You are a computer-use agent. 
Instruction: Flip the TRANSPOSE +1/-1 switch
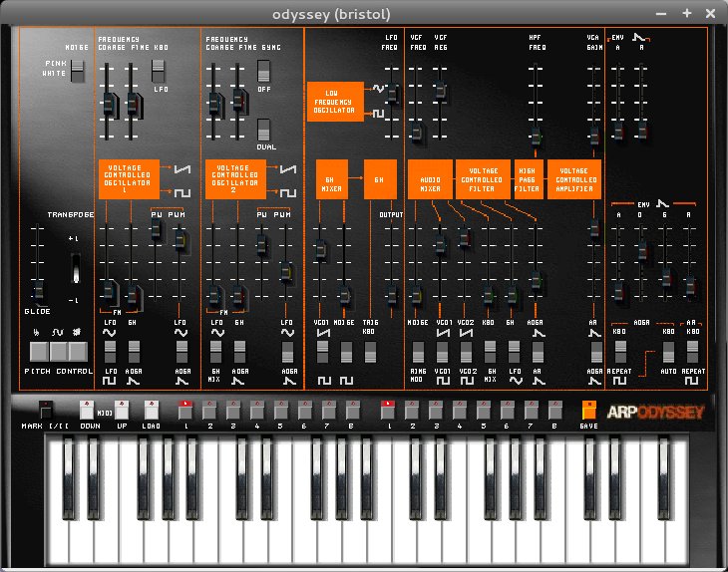pos(75,268)
